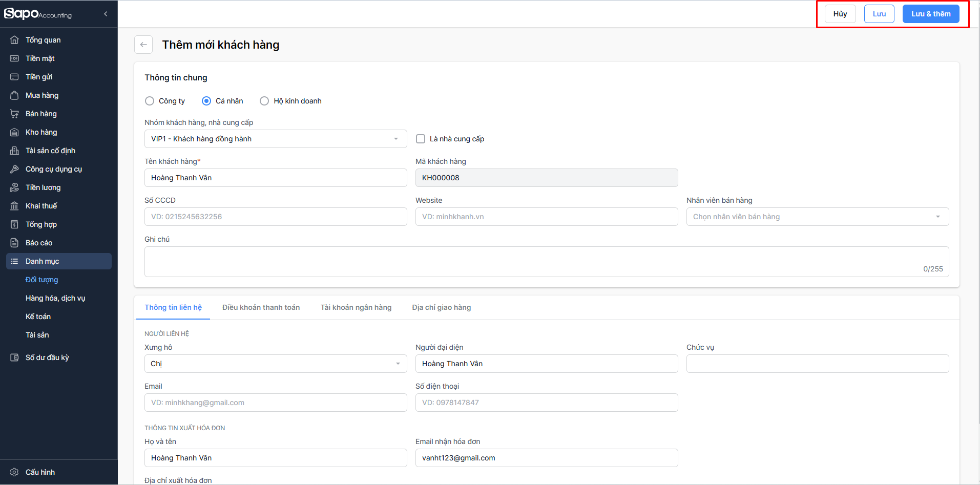
Task: Open Cấu hình settings gear icon
Action: click(14, 472)
